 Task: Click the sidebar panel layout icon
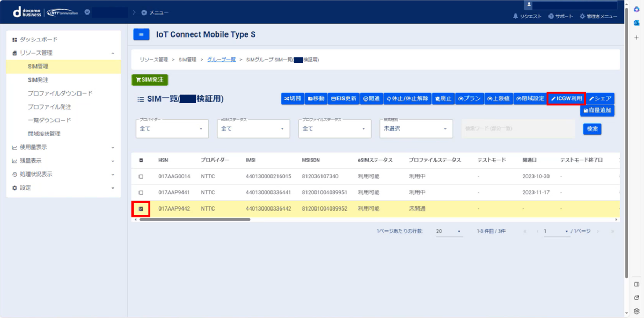(636, 284)
